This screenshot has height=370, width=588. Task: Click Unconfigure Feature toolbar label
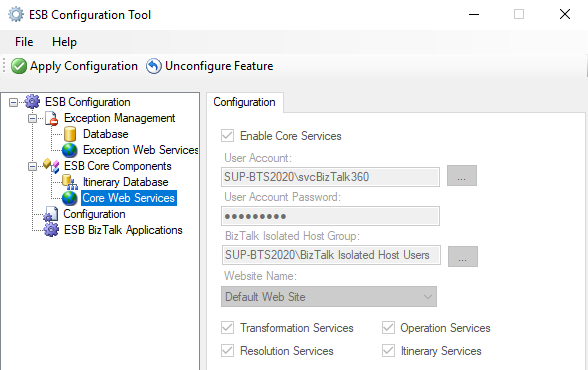tap(219, 66)
